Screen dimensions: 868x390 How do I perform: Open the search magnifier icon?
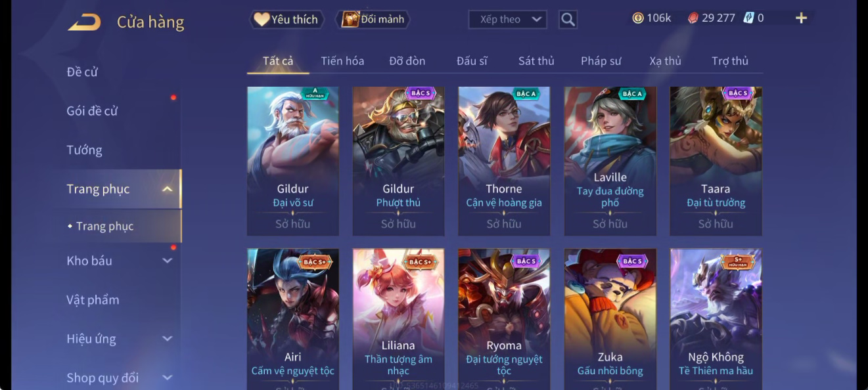pyautogui.click(x=568, y=20)
